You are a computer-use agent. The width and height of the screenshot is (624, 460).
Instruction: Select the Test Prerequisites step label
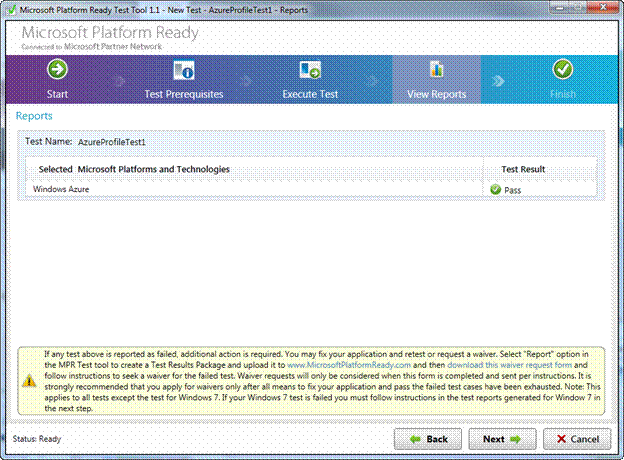coord(184,94)
